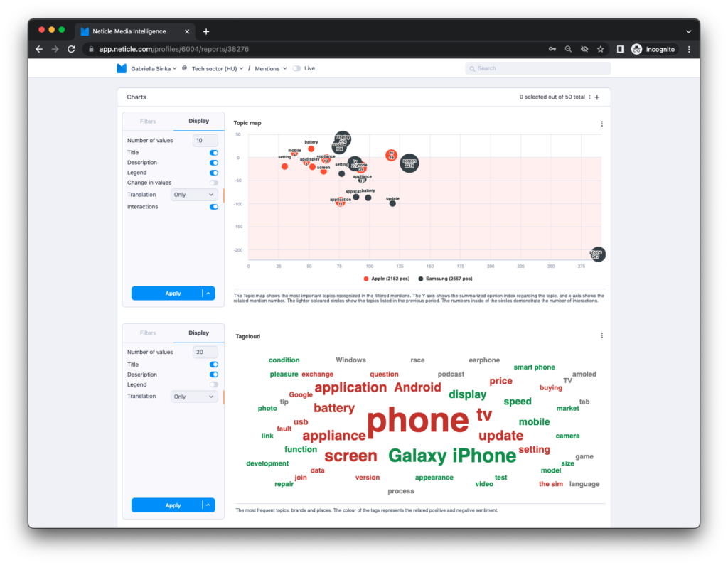Click the browser zoom magnifier icon
This screenshot has height=565, width=728.
[568, 49]
